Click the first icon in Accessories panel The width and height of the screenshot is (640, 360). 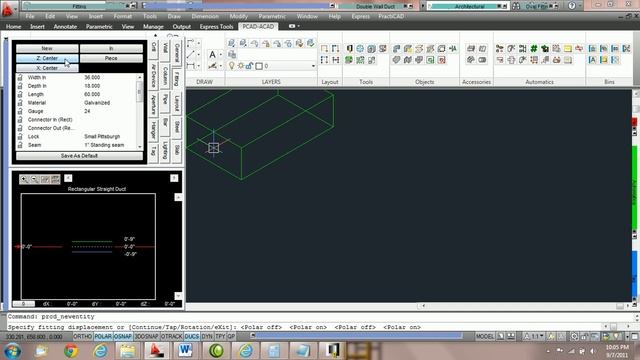[x=471, y=49]
